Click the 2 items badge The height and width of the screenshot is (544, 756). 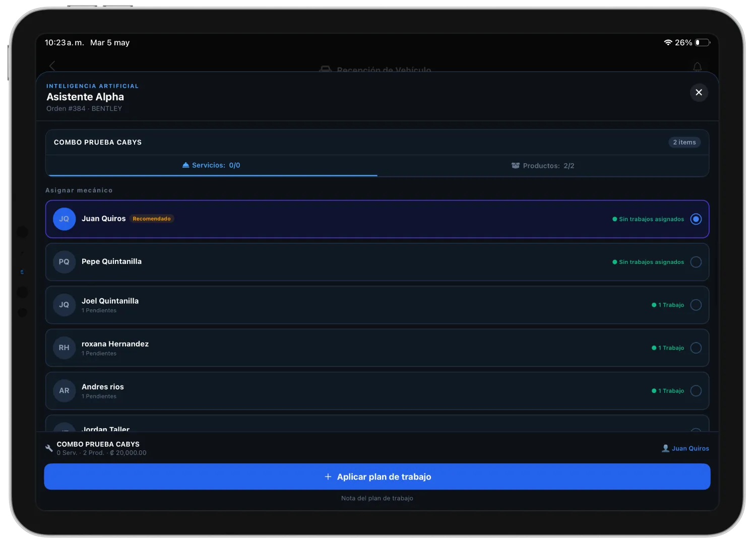tap(684, 142)
